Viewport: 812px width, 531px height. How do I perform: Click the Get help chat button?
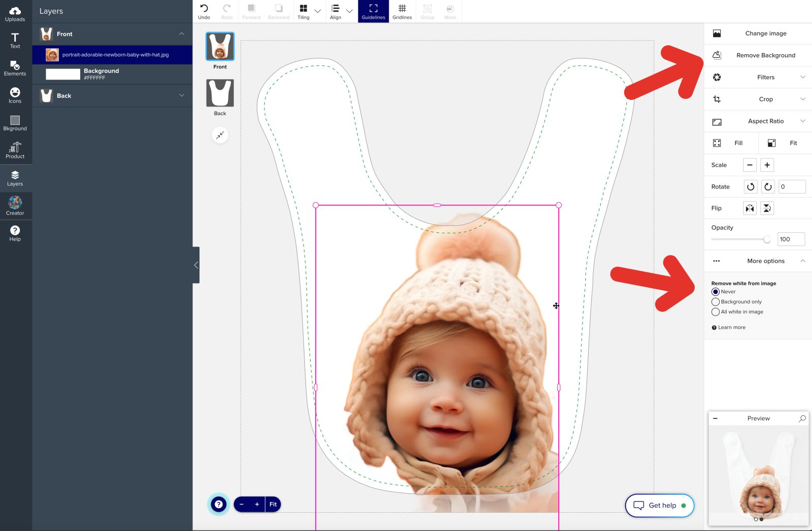point(660,505)
